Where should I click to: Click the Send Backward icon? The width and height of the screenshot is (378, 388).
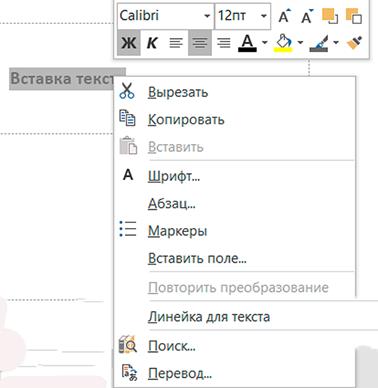[x=354, y=16]
